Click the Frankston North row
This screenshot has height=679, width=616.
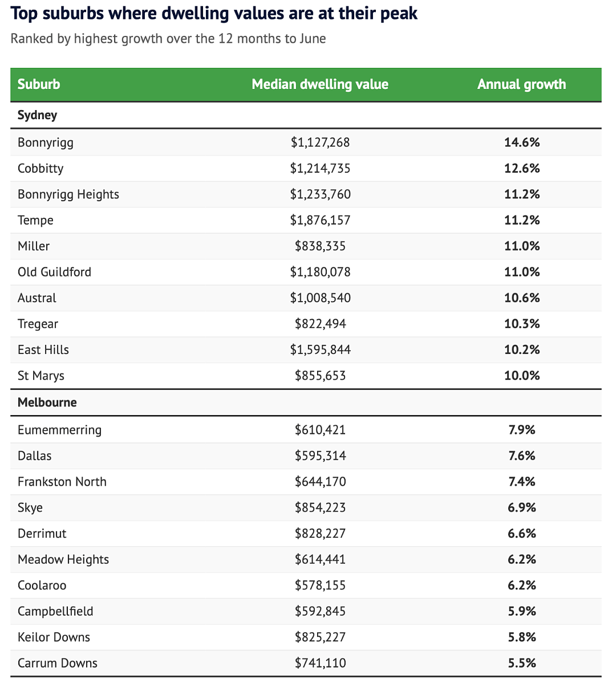click(x=306, y=482)
